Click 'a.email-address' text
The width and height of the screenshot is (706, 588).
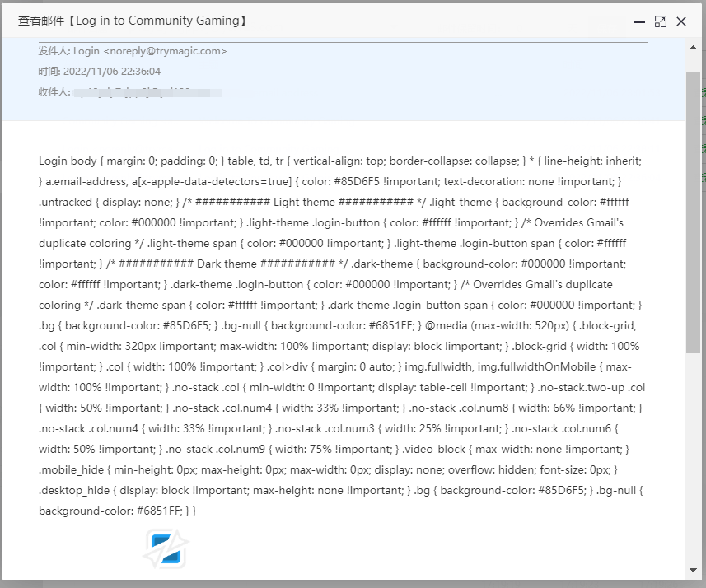pyautogui.click(x=86, y=182)
